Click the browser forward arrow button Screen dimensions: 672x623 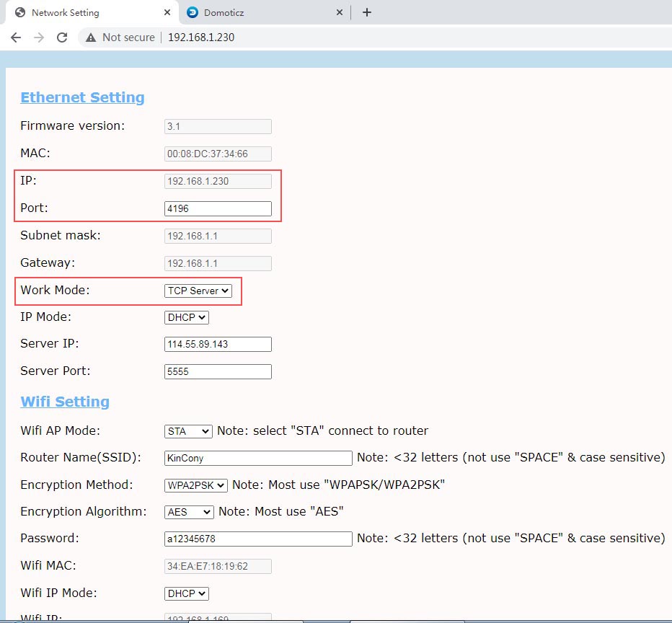click(x=39, y=37)
